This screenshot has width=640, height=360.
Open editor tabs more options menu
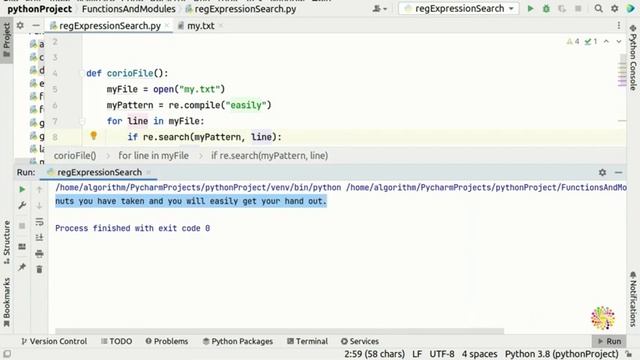point(619,25)
